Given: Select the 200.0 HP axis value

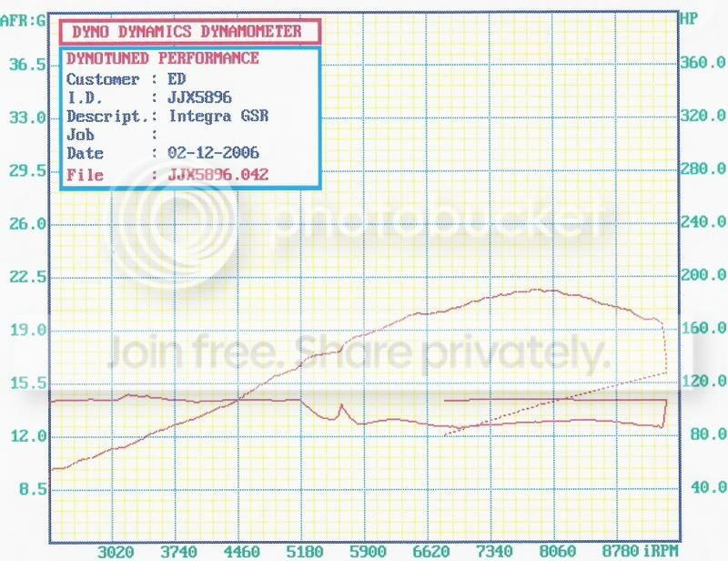Looking at the screenshot, I should click(x=703, y=277).
